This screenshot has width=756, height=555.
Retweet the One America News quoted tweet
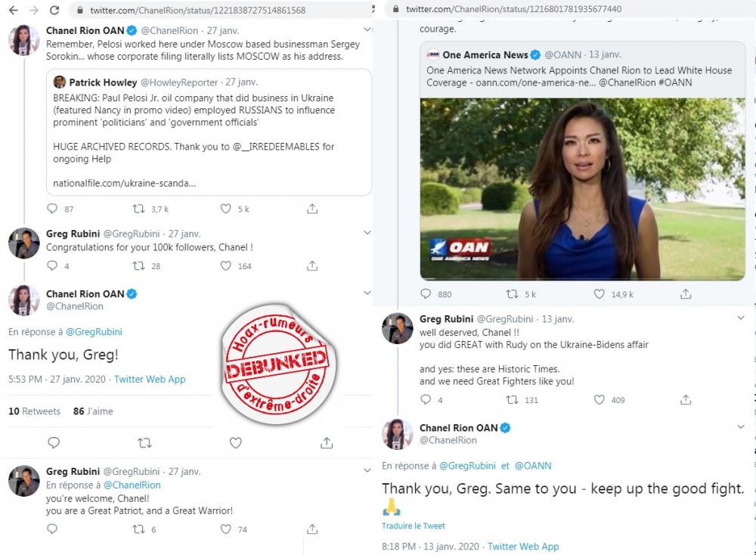click(x=510, y=293)
